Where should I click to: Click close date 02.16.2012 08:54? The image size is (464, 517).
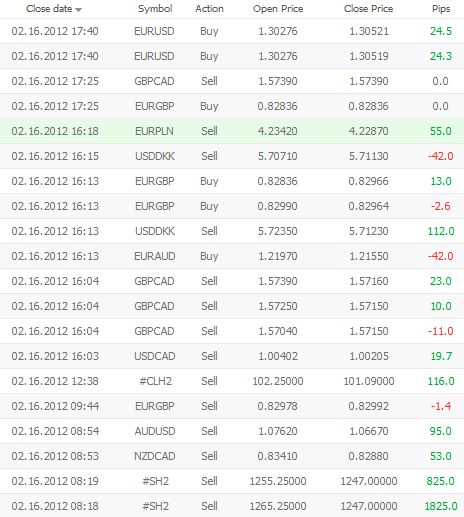pyautogui.click(x=55, y=431)
